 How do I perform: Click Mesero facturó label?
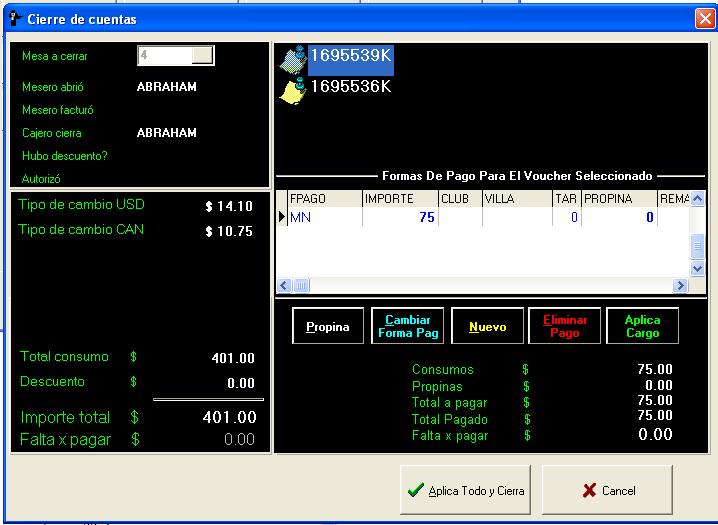click(x=58, y=110)
